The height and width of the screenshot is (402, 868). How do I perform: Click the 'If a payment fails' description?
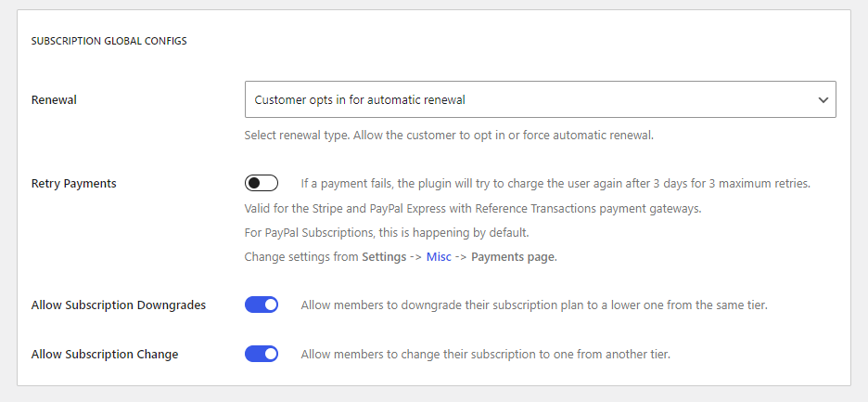coord(555,184)
